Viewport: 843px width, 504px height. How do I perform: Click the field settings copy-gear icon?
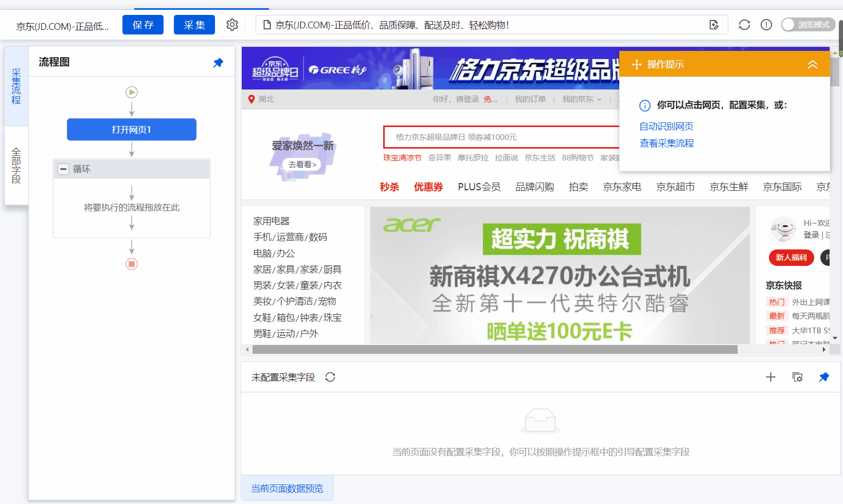point(798,377)
